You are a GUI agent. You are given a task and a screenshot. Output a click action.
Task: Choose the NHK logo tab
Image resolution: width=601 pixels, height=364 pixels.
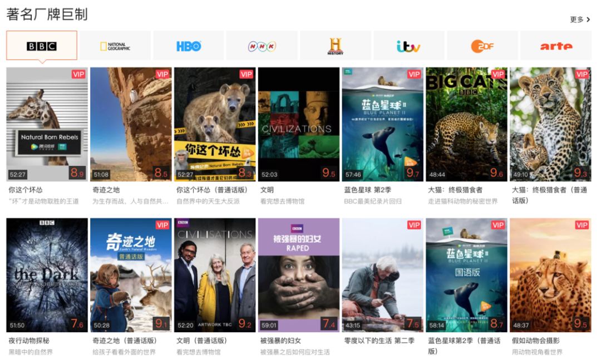(262, 46)
